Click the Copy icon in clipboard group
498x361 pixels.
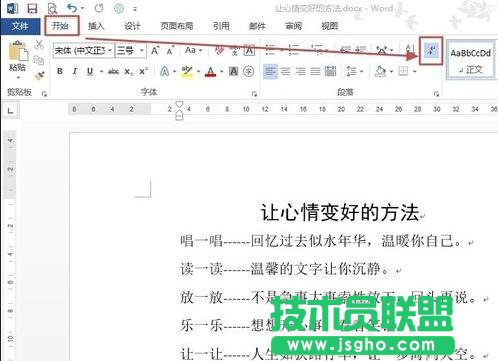pos(39,60)
